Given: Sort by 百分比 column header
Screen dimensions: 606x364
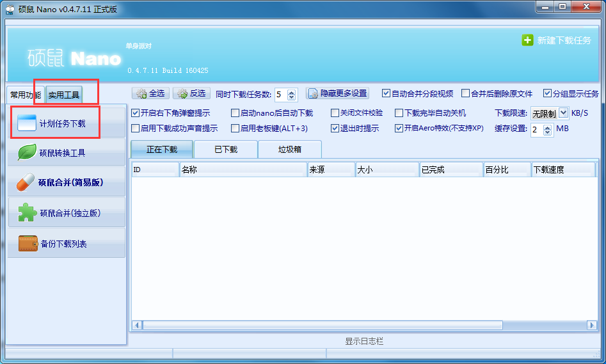Looking at the screenshot, I should tap(507, 170).
